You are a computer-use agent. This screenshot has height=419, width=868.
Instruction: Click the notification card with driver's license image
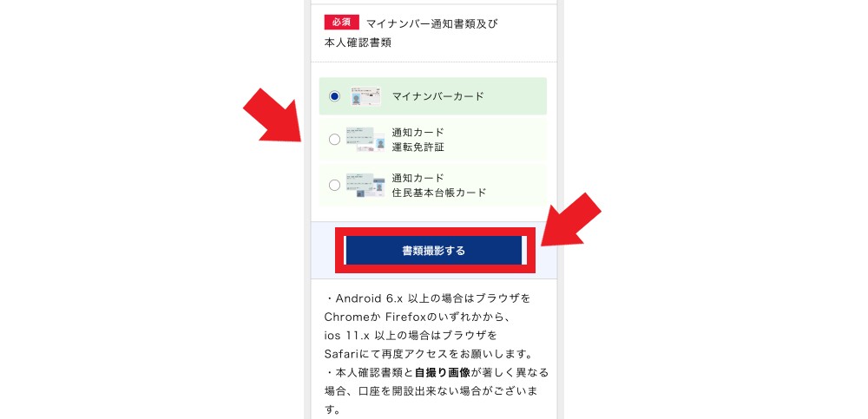[x=365, y=140]
